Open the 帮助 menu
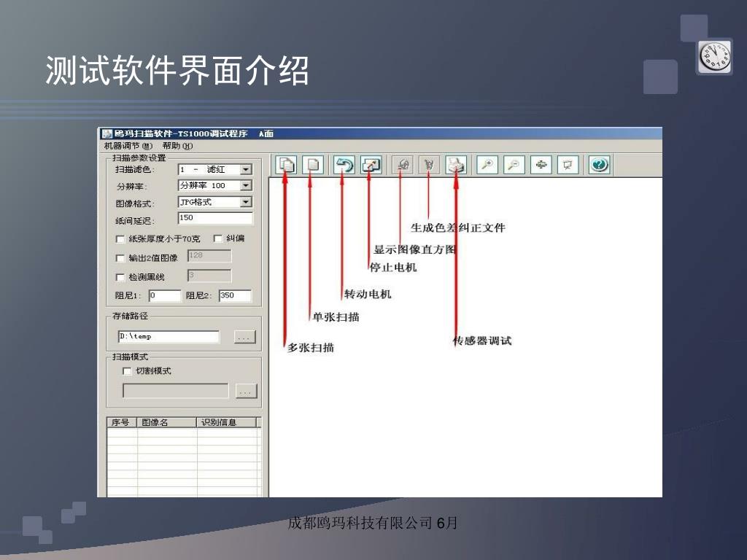 [x=177, y=146]
